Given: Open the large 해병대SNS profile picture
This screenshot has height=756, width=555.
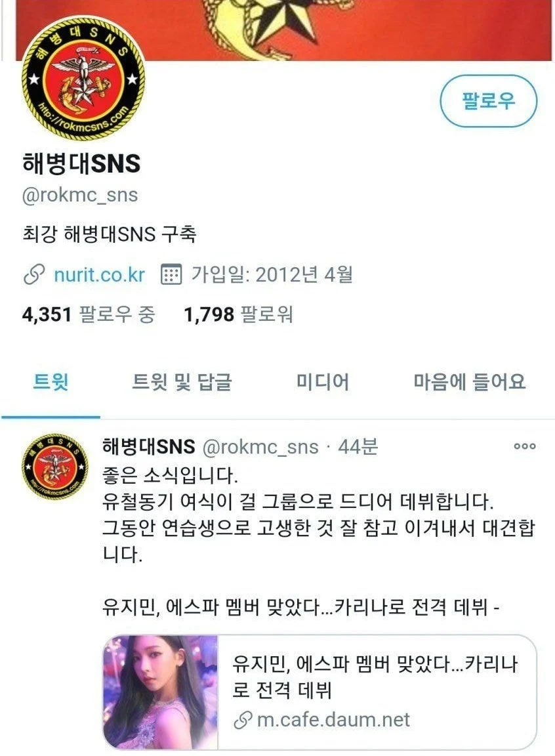Looking at the screenshot, I should click(x=83, y=79).
